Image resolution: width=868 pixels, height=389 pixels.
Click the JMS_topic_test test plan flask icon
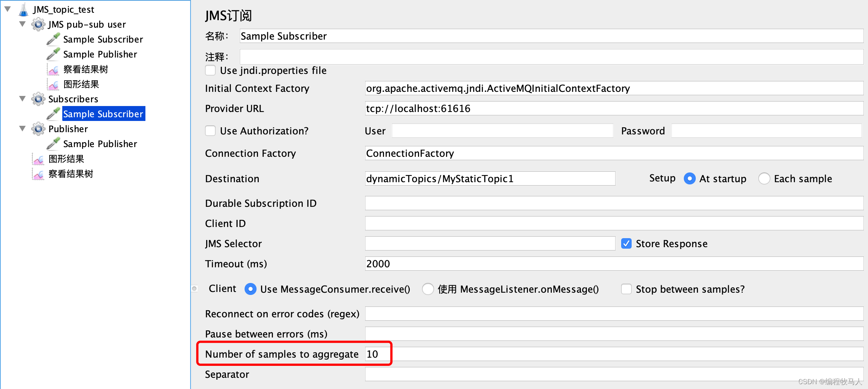[23, 10]
